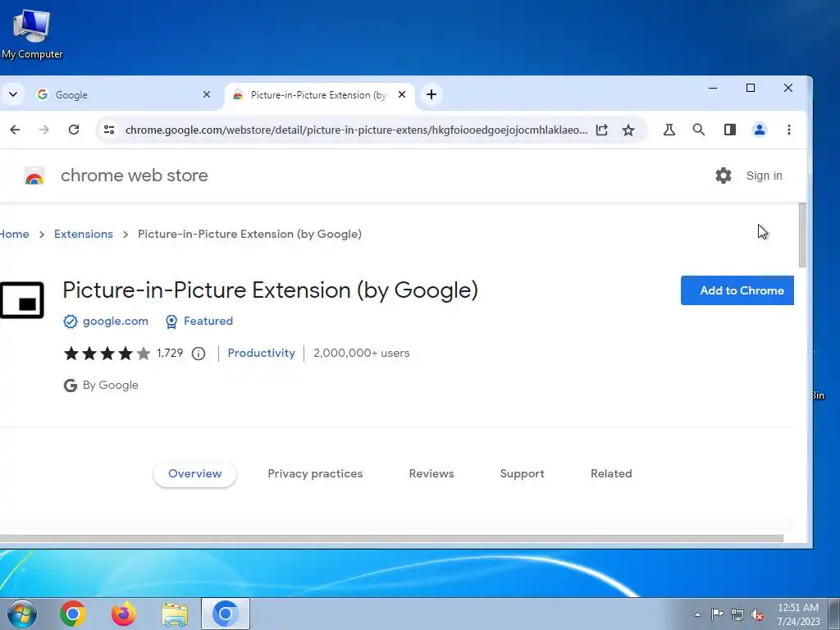Image resolution: width=840 pixels, height=630 pixels.
Task: Select the Picture-in-Picture Extension tab
Action: (319, 95)
